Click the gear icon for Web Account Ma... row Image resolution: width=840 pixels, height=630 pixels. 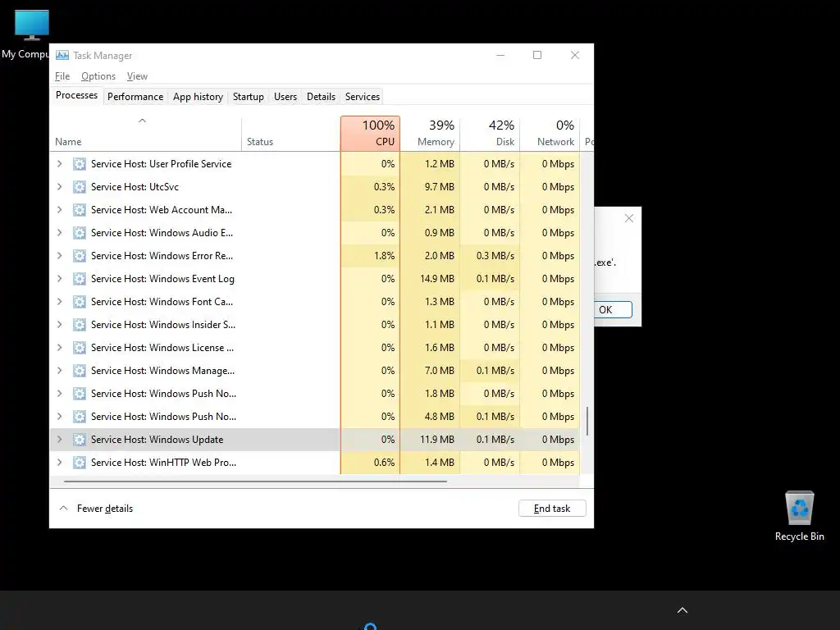[x=80, y=210]
